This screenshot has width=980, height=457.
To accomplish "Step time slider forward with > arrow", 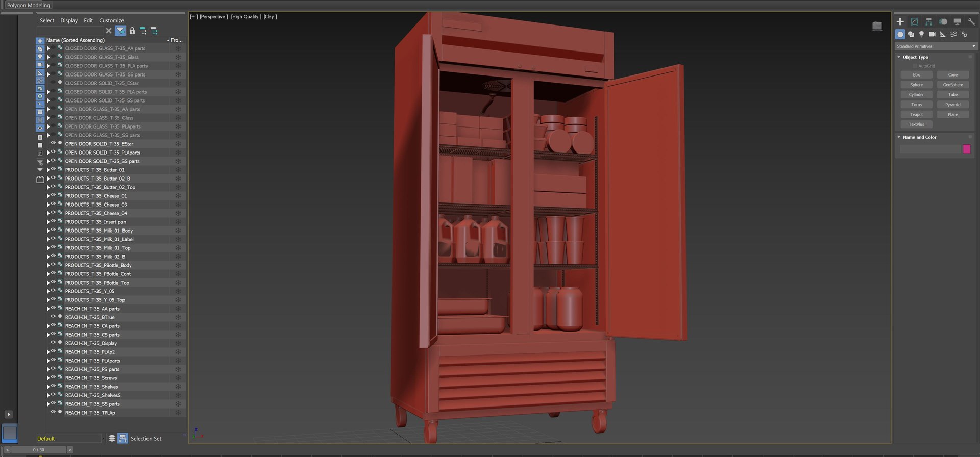I will 70,450.
